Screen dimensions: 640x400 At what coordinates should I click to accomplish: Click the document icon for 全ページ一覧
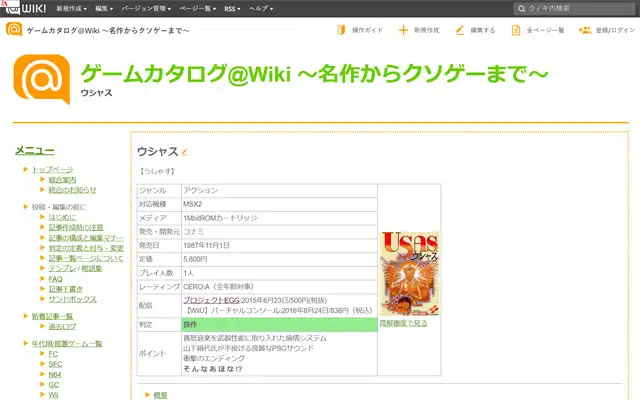516,30
